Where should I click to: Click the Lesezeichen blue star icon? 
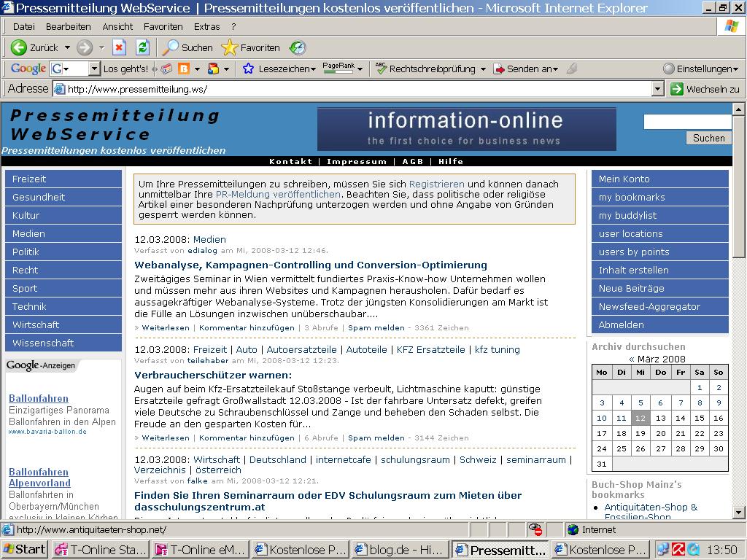pyautogui.click(x=248, y=69)
